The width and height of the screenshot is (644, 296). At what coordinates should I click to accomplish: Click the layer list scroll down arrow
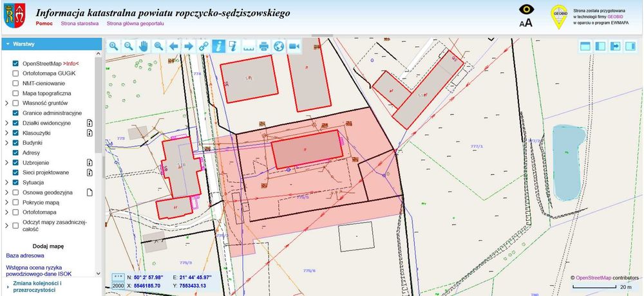[98, 273]
